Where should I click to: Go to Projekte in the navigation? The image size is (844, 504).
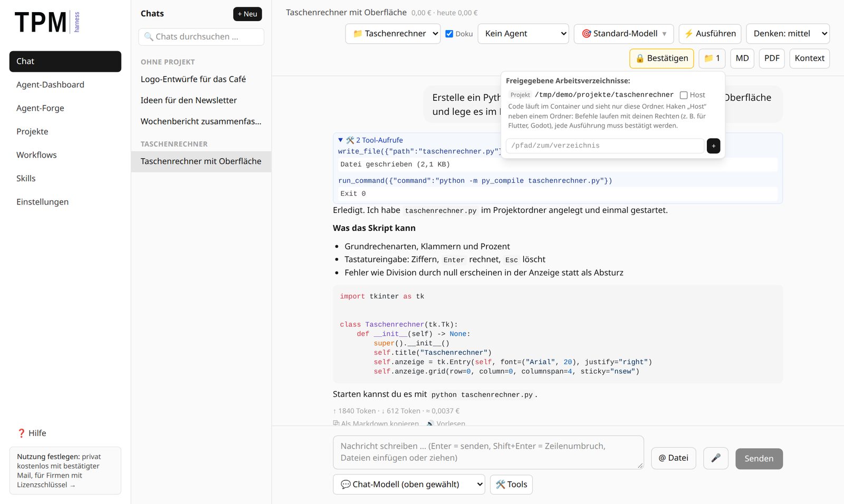pyautogui.click(x=65, y=132)
